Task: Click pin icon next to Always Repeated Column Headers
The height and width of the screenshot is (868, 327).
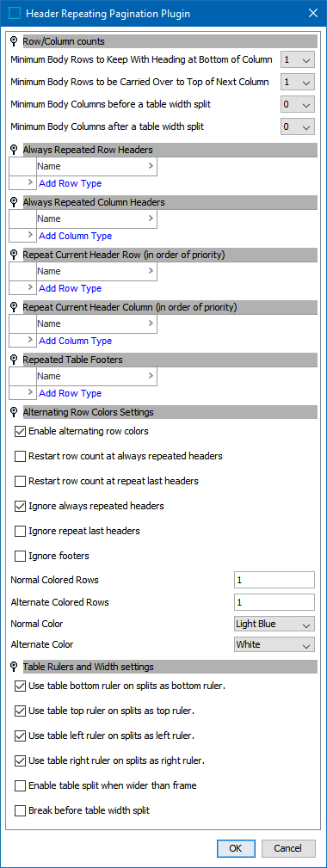Action: click(x=15, y=202)
